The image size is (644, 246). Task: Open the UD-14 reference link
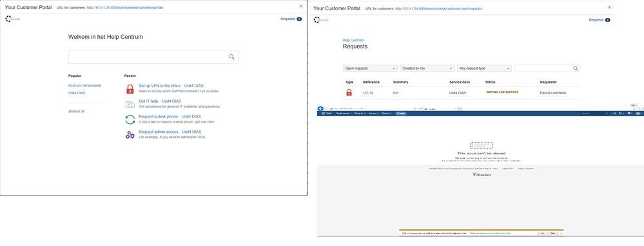[368, 93]
